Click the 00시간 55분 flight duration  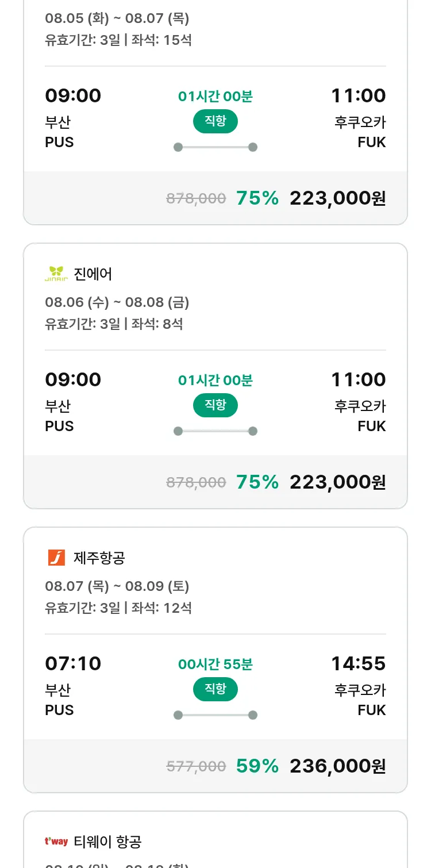click(x=215, y=665)
